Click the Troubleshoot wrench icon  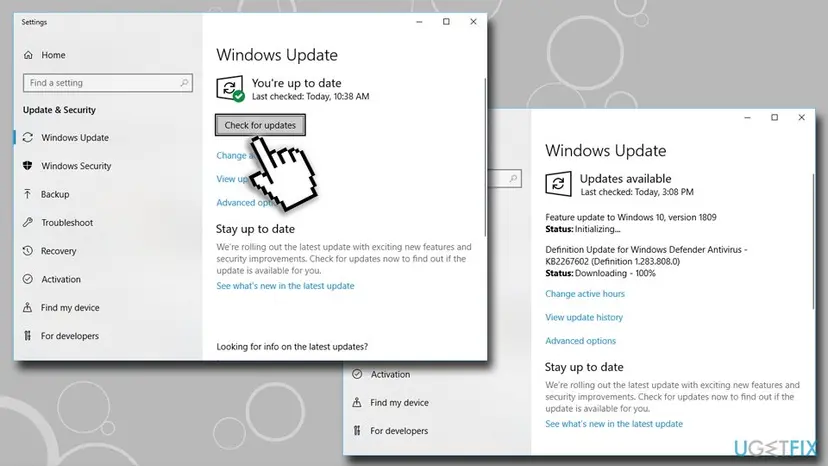(x=28, y=222)
